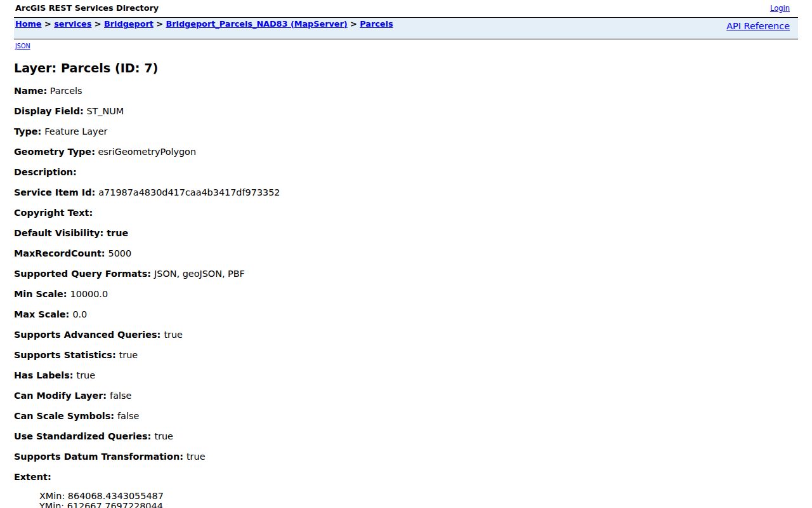Click the Parcels breadcrumb link

376,24
